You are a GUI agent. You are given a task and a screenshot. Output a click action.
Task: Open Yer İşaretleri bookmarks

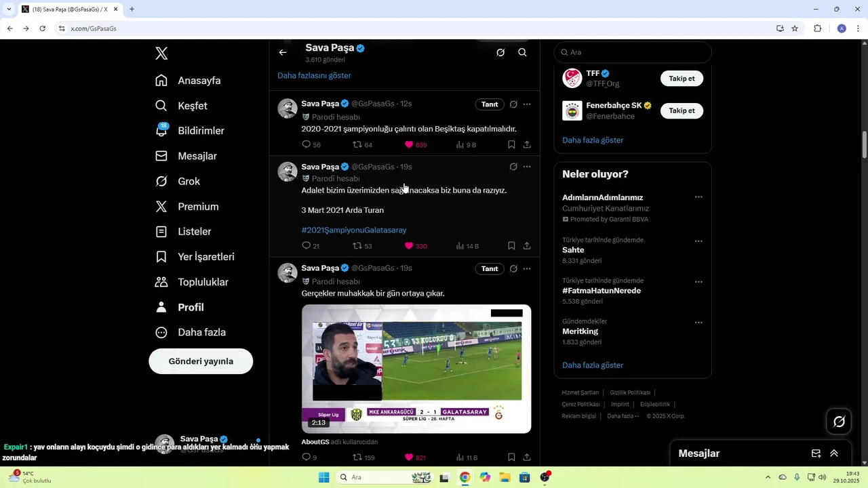pos(194,257)
